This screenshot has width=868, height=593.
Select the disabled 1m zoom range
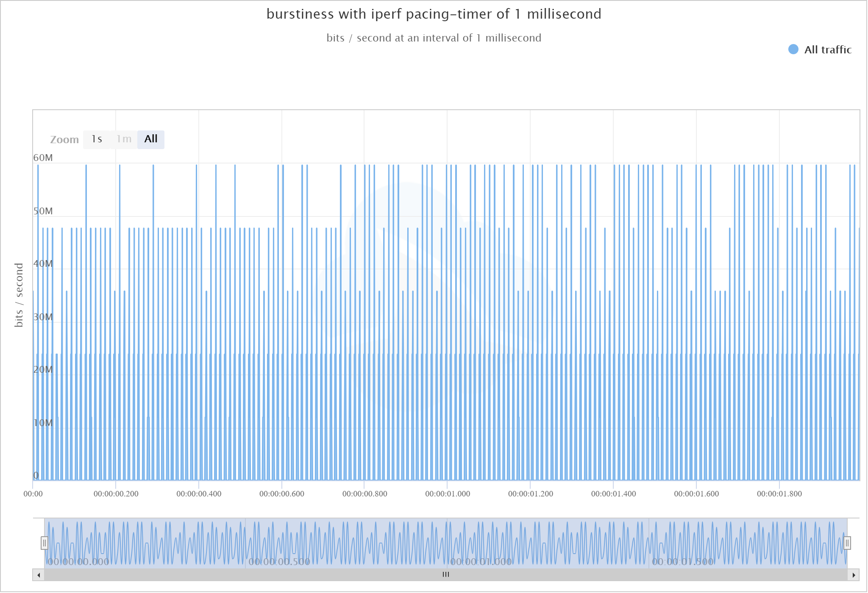click(x=124, y=139)
